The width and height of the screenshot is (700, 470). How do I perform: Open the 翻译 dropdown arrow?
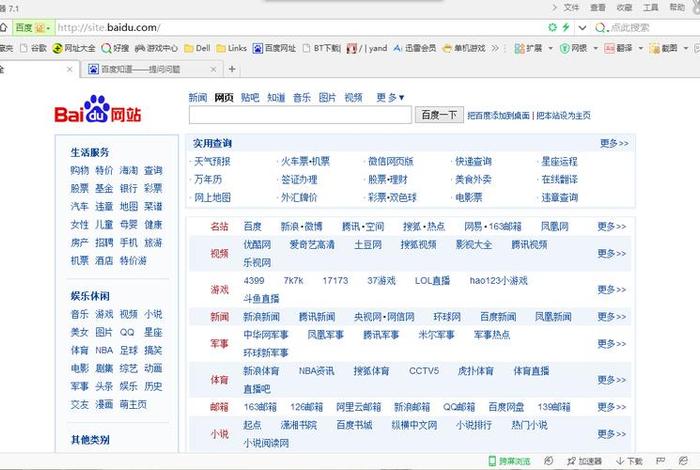pyautogui.click(x=641, y=48)
